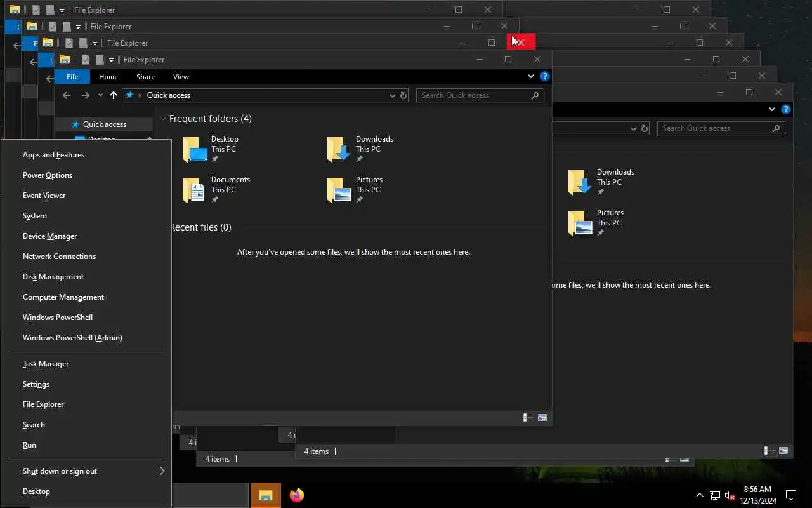Open Properties from front window's quick access toolbar
This screenshot has height=508, width=812.
pos(86,60)
